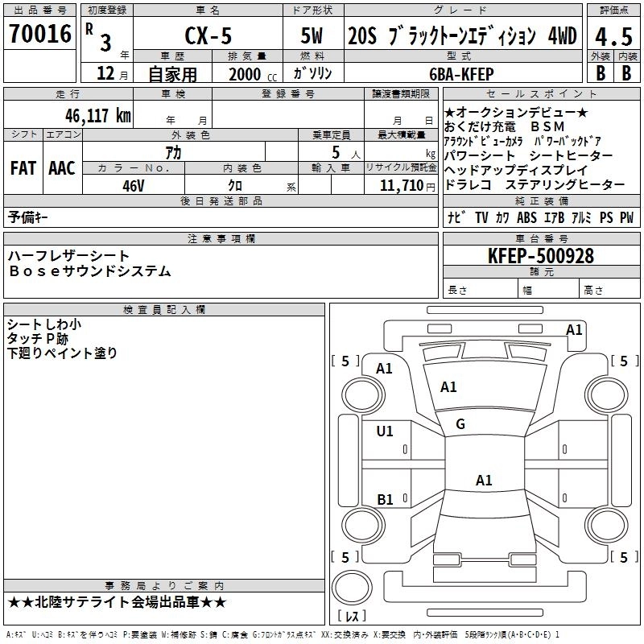Select the overall score 4.5

pyautogui.click(x=613, y=37)
